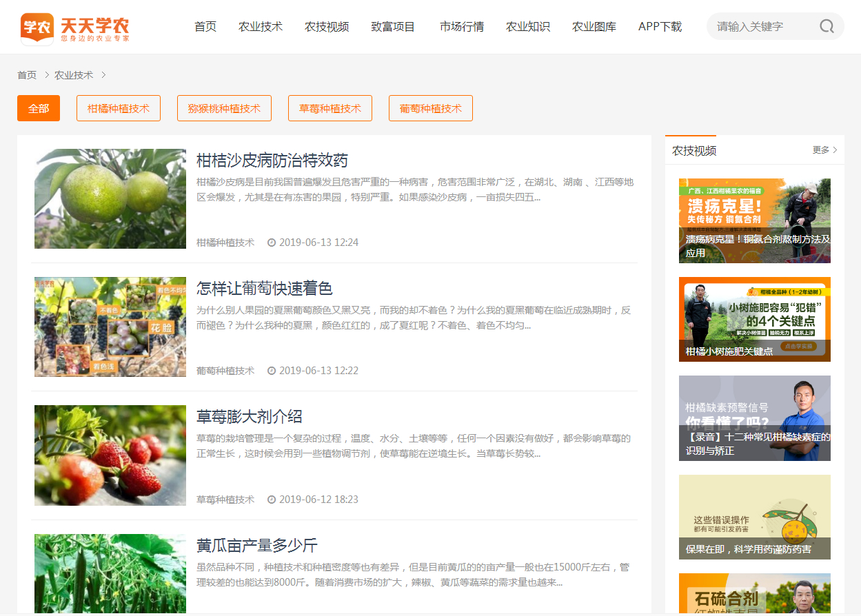Viewport: 861px width, 616px height.
Task: Click the 农业技术 breadcrumb link
Action: (74, 75)
